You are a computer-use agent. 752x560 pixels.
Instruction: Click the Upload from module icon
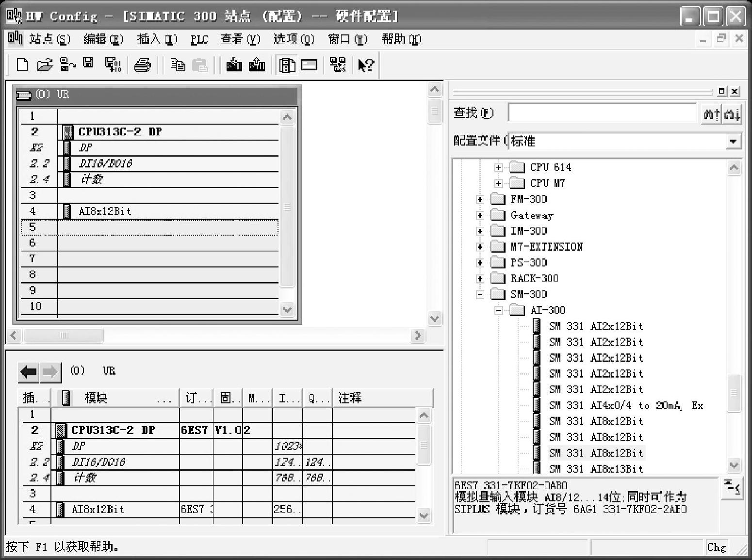[257, 64]
